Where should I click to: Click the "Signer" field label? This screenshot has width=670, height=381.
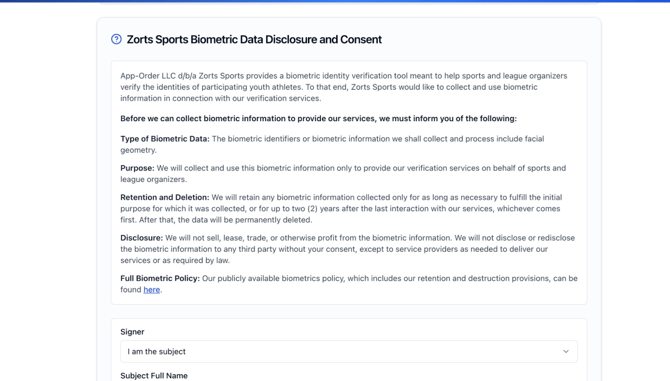[x=132, y=332]
